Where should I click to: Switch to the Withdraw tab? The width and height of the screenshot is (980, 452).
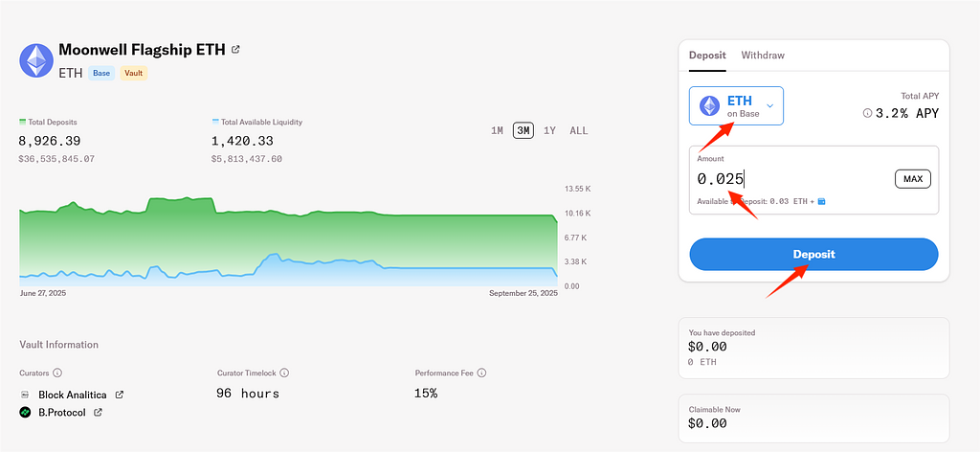pos(762,56)
